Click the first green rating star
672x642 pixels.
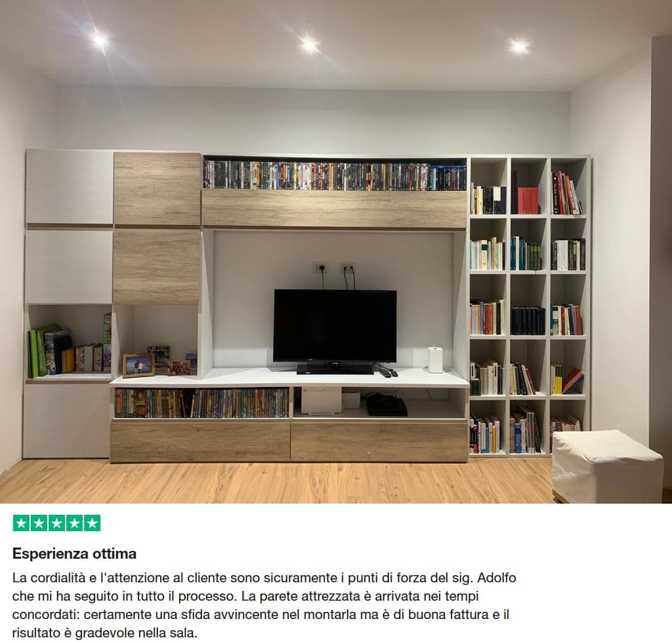coord(22,523)
